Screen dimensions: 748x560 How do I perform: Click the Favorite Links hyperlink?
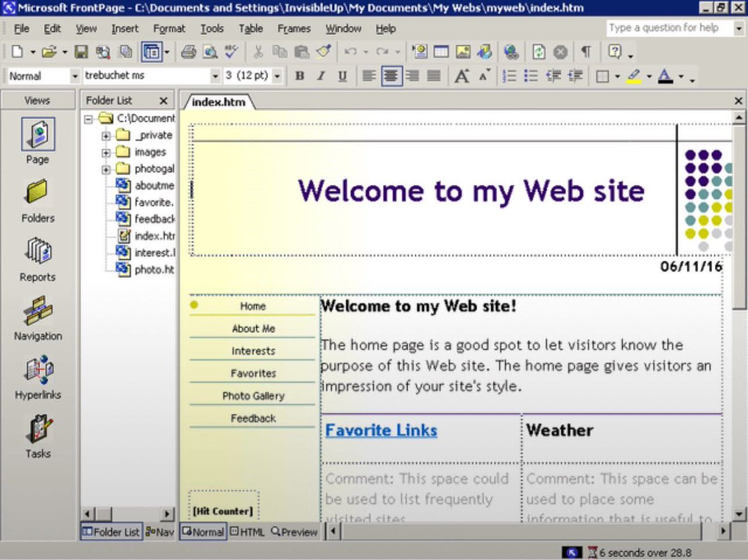point(381,430)
